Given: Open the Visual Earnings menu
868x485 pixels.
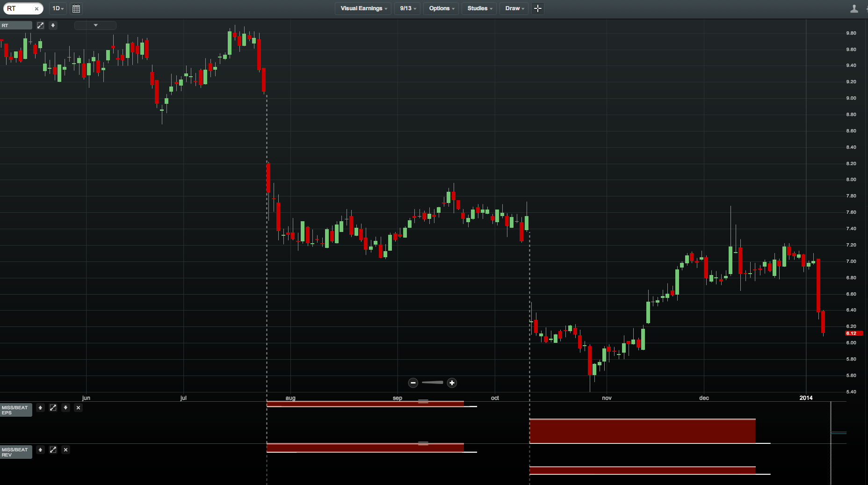Looking at the screenshot, I should tap(363, 8).
